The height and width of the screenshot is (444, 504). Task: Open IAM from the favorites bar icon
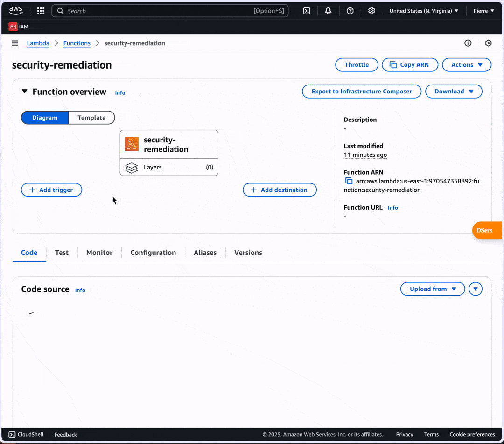[13, 27]
